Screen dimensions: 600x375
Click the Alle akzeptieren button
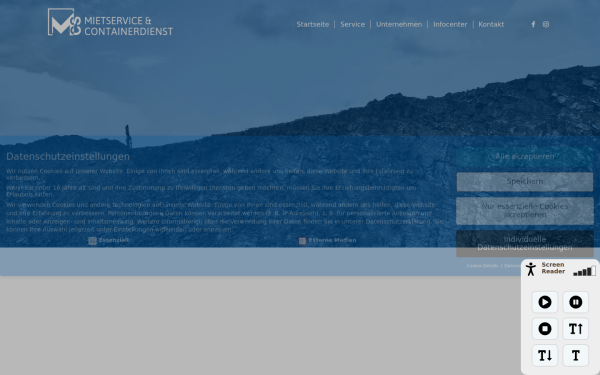[x=525, y=157]
